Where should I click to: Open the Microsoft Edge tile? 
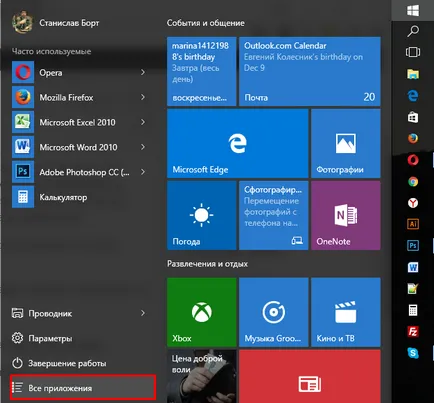pos(238,143)
